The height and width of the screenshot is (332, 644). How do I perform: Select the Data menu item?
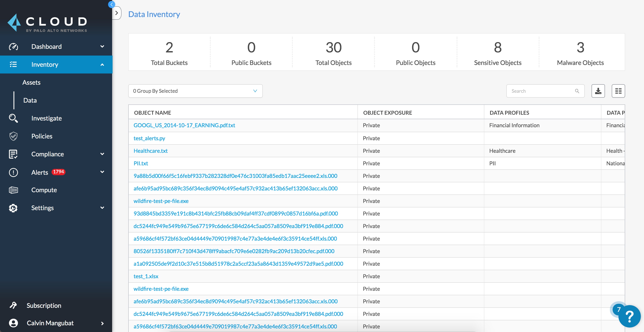30,100
